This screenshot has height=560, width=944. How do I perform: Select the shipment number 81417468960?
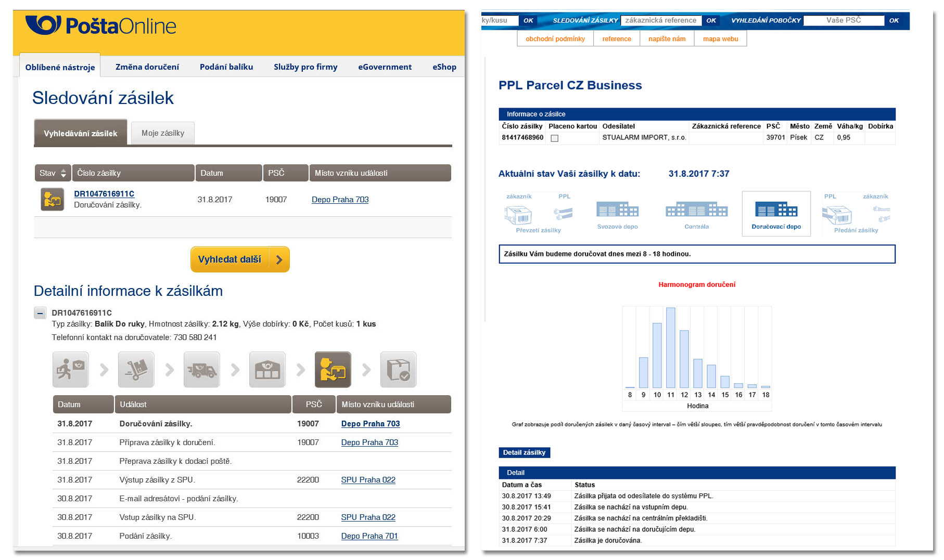522,138
